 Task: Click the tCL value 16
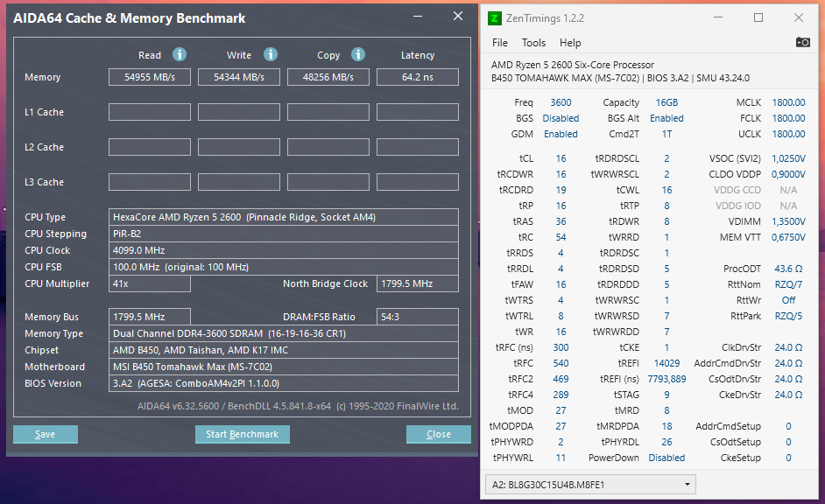pos(561,158)
